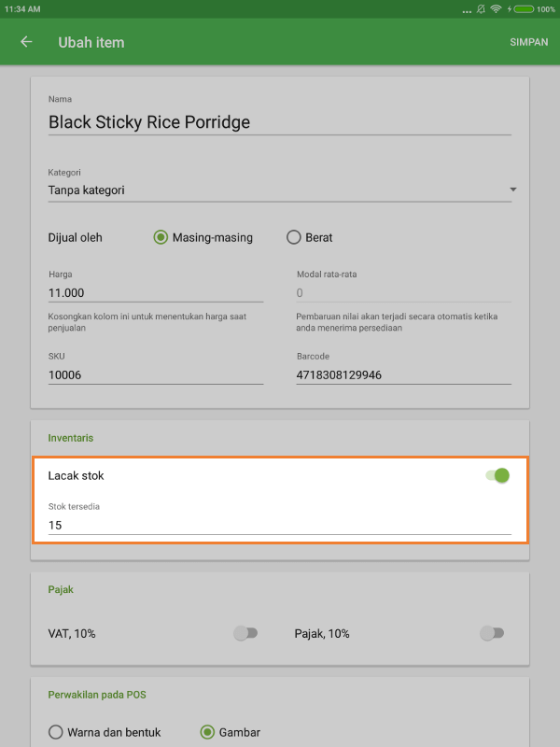Enable the VAT, 10% toggle
The width and height of the screenshot is (560, 747).
click(245, 633)
